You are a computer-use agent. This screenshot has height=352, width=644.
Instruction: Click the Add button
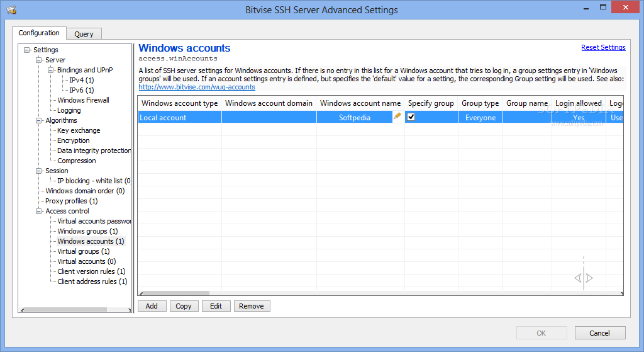[152, 306]
